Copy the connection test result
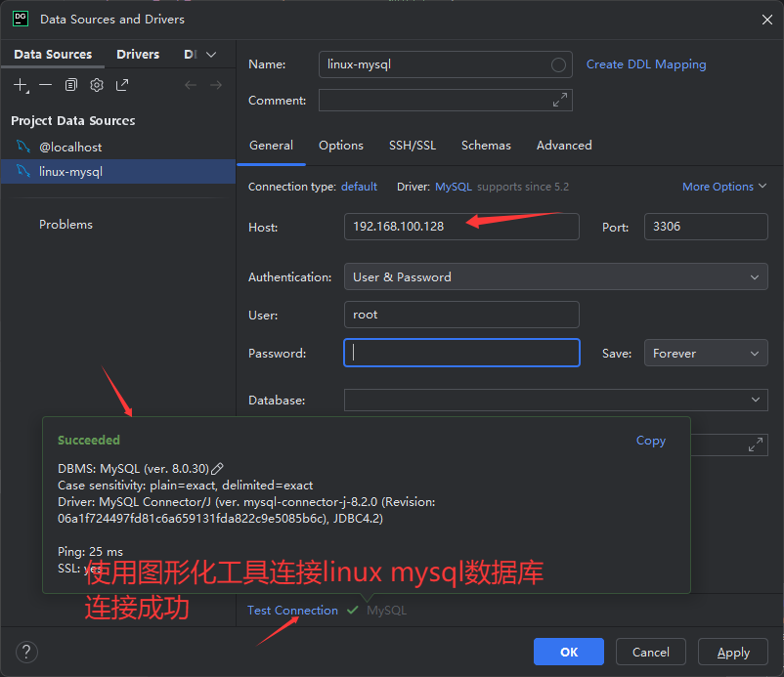The width and height of the screenshot is (784, 677). [x=650, y=441]
